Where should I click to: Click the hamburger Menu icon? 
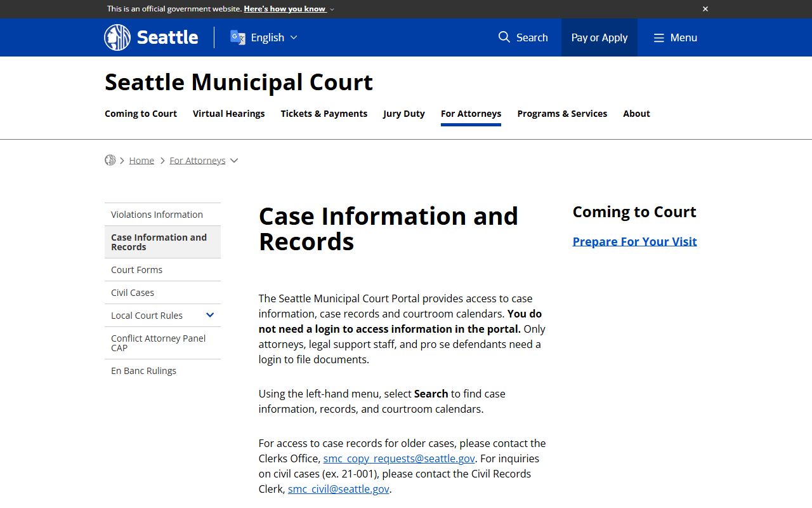click(659, 37)
